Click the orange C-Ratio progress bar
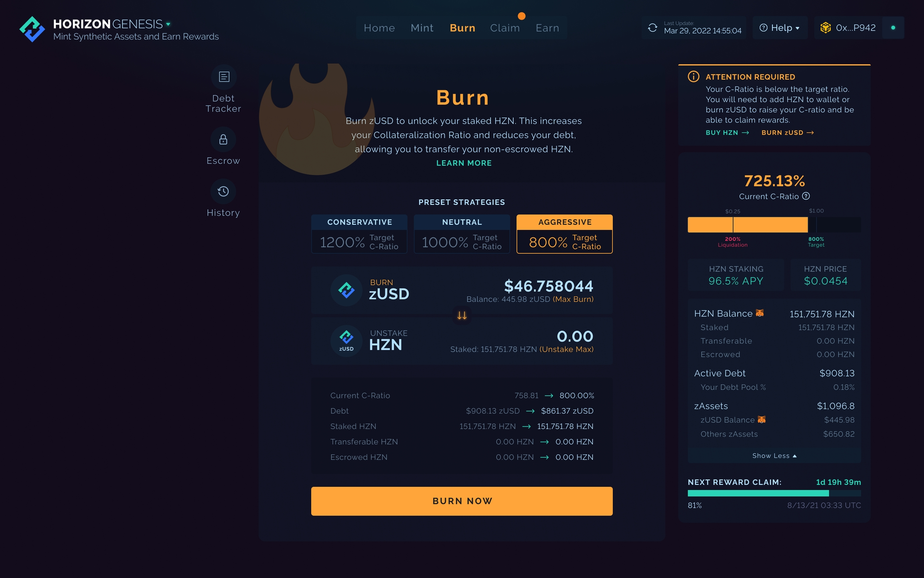This screenshot has width=924, height=578. pyautogui.click(x=748, y=225)
